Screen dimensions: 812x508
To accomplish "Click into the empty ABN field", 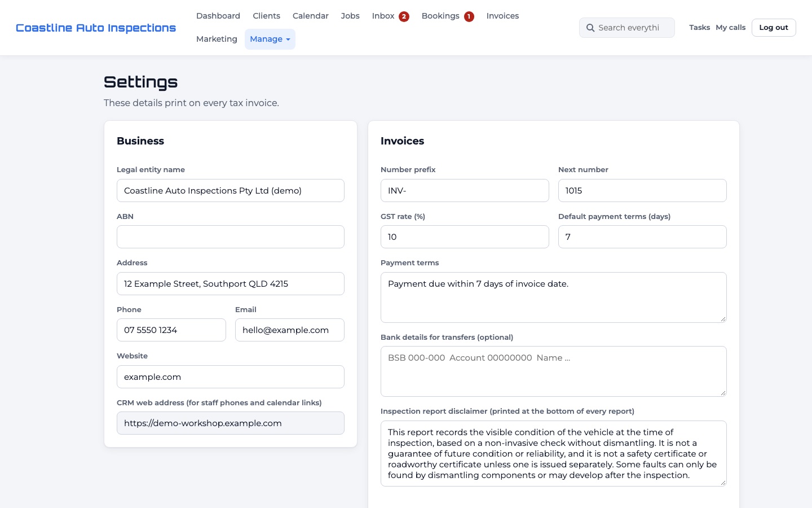I will (x=231, y=237).
